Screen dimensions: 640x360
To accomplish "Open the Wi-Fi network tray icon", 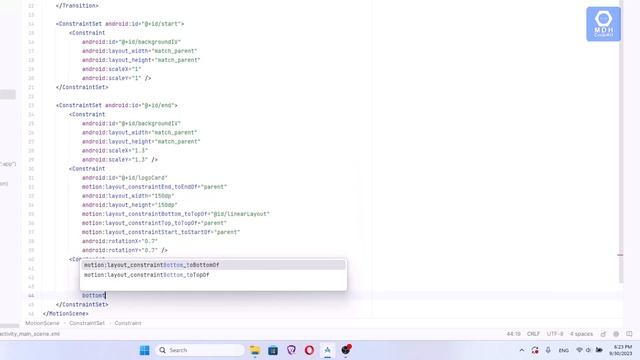I will pyautogui.click(x=579, y=350).
